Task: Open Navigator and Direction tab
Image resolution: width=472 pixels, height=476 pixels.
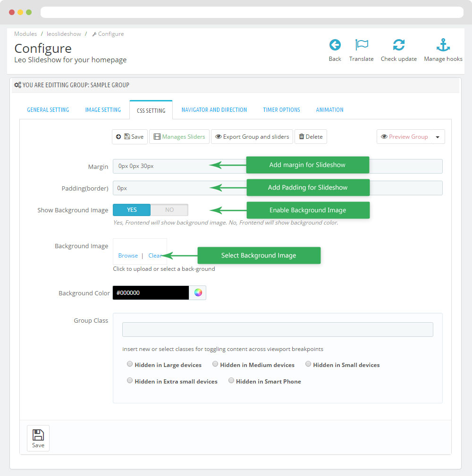Action: (214, 110)
